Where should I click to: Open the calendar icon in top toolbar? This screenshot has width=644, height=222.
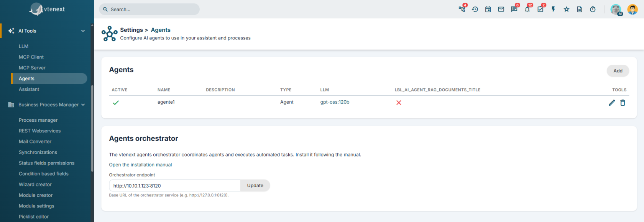point(488,9)
